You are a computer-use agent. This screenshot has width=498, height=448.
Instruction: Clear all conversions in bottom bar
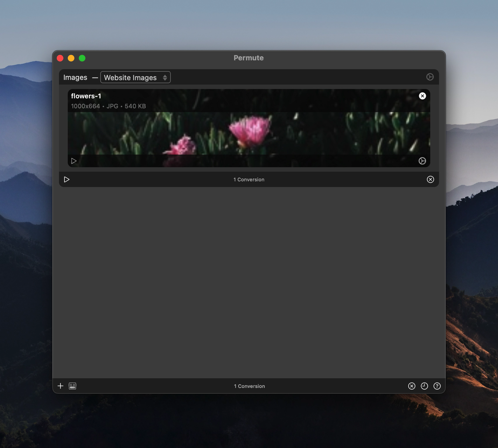click(412, 386)
